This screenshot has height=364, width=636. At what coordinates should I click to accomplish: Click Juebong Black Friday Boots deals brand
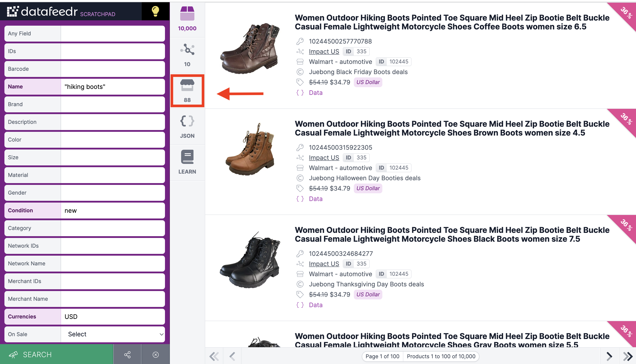[358, 72]
